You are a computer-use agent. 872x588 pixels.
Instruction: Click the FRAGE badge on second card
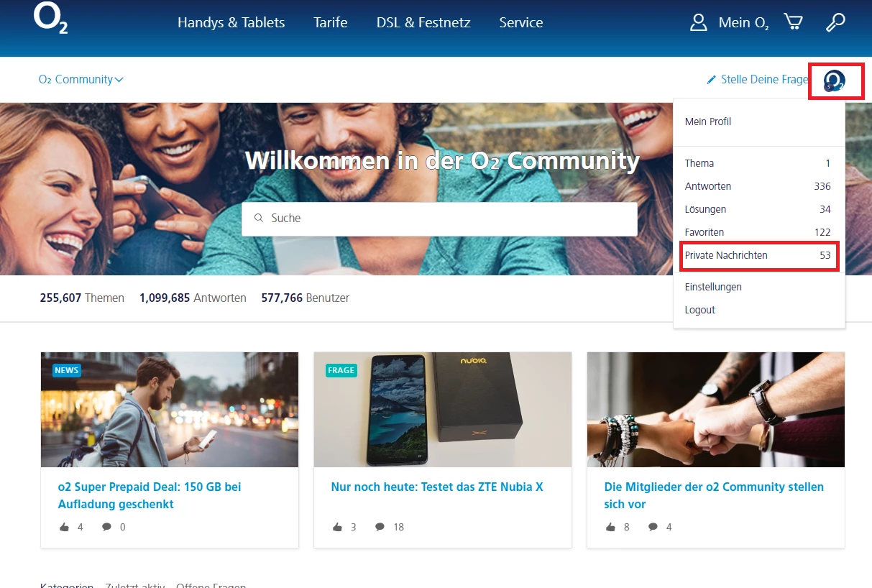coord(341,370)
